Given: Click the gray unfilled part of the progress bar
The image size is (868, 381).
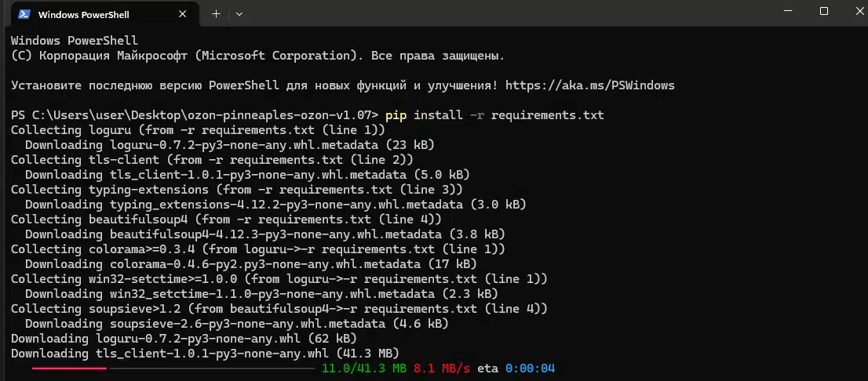Looking at the screenshot, I should 212,368.
